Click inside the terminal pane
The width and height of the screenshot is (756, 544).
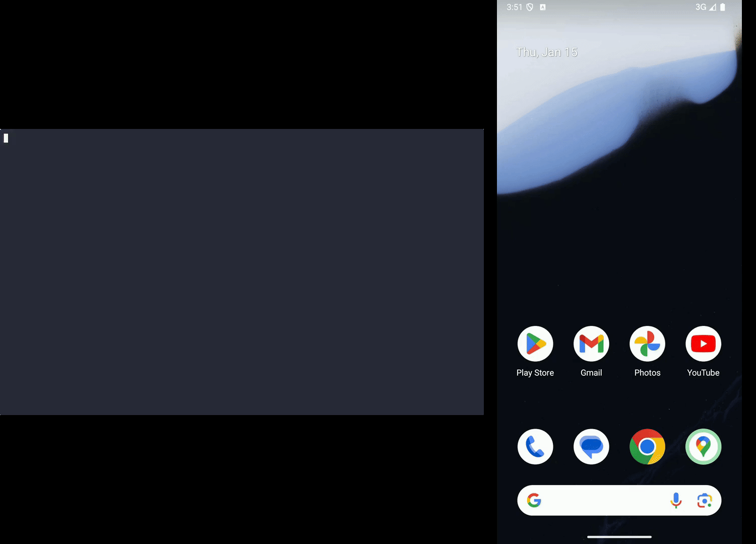pos(242,272)
